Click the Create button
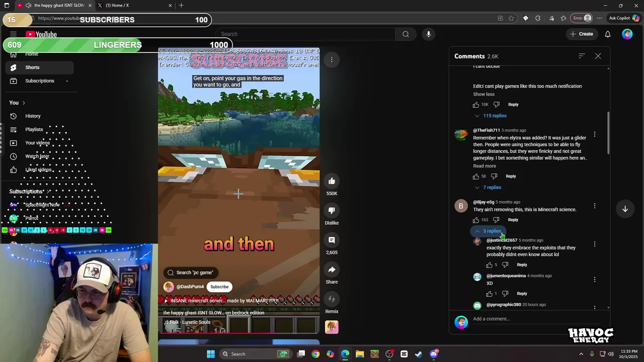 (581, 34)
